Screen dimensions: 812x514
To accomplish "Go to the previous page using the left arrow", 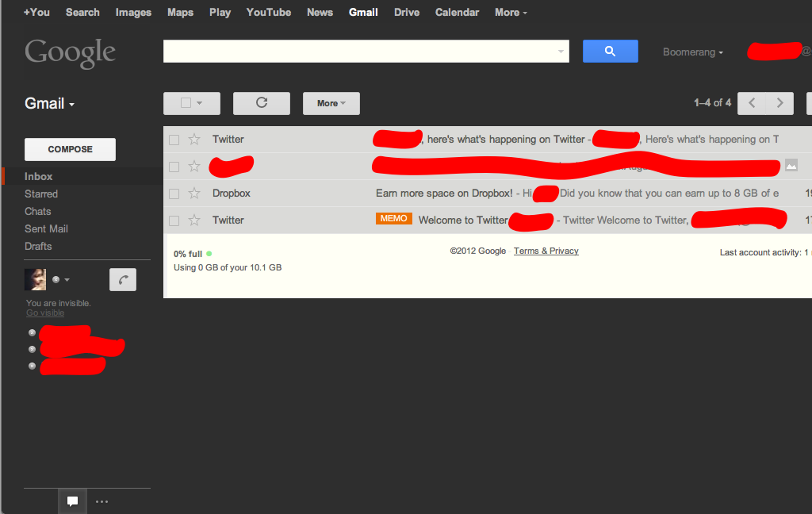I will tap(752, 103).
